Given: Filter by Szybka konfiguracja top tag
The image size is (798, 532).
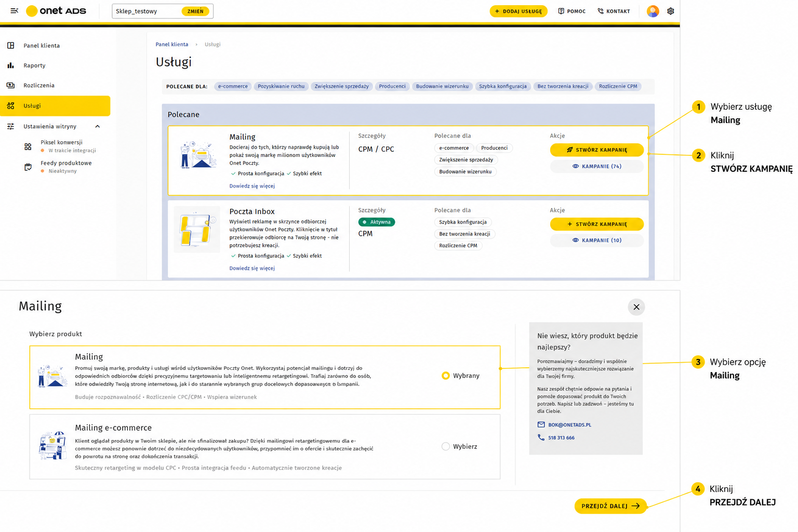Looking at the screenshot, I should pyautogui.click(x=503, y=86).
